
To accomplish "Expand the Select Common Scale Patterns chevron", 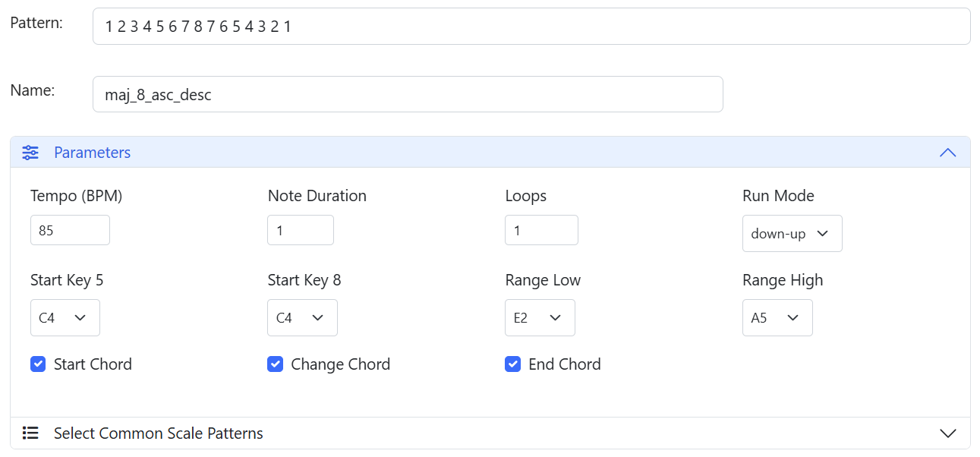I will coord(947,433).
